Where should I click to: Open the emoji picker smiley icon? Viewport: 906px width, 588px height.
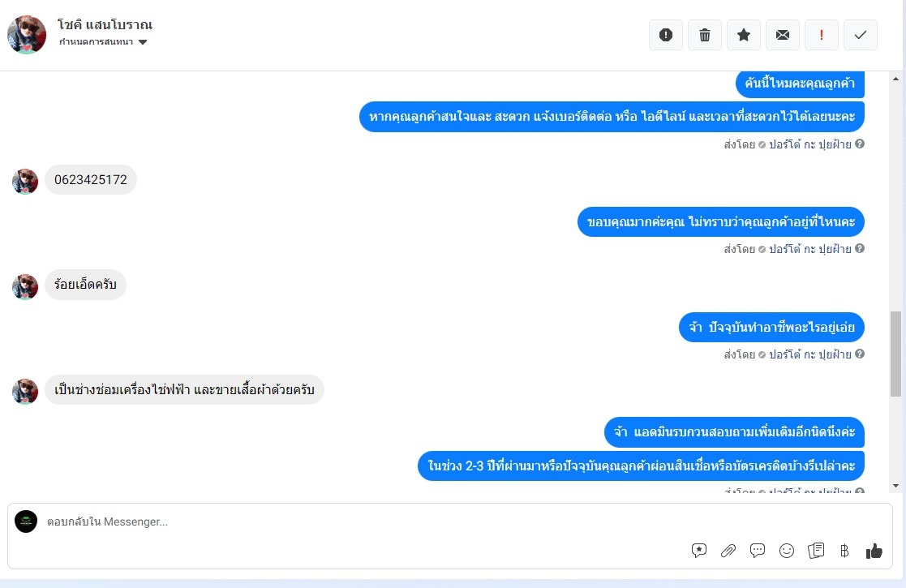(787, 551)
